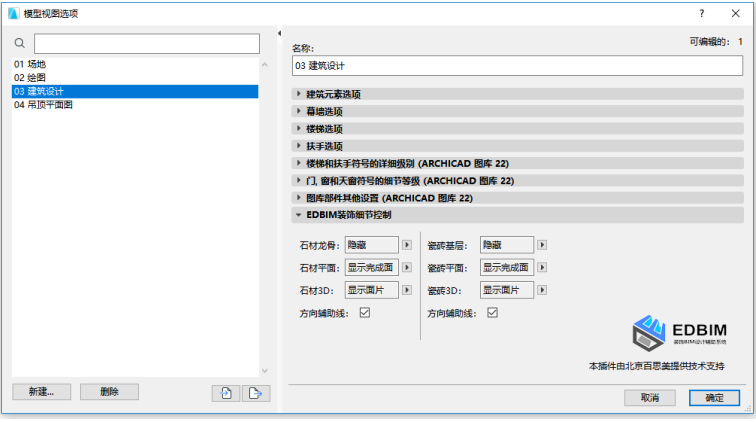Click the help question mark icon

click(x=702, y=14)
